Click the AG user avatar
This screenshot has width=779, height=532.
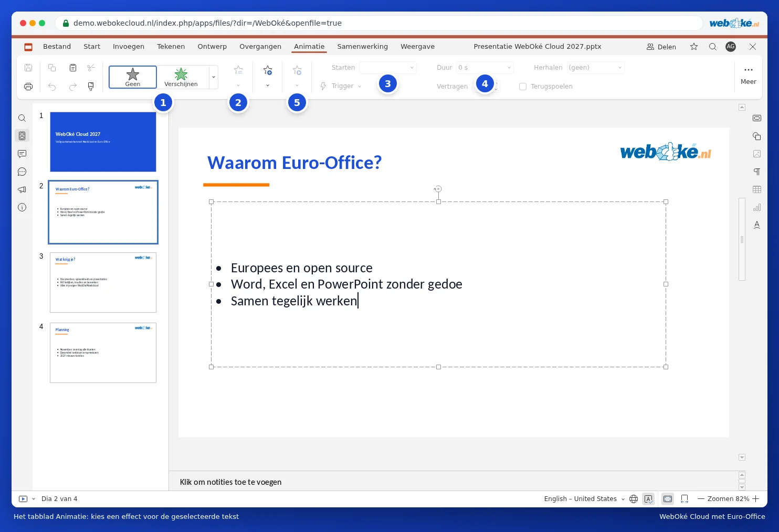point(731,47)
